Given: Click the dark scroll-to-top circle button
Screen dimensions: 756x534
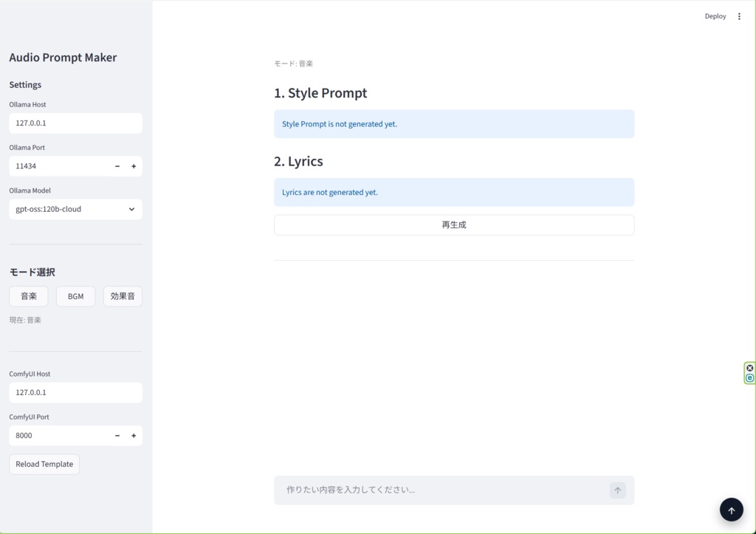Looking at the screenshot, I should click(x=731, y=509).
